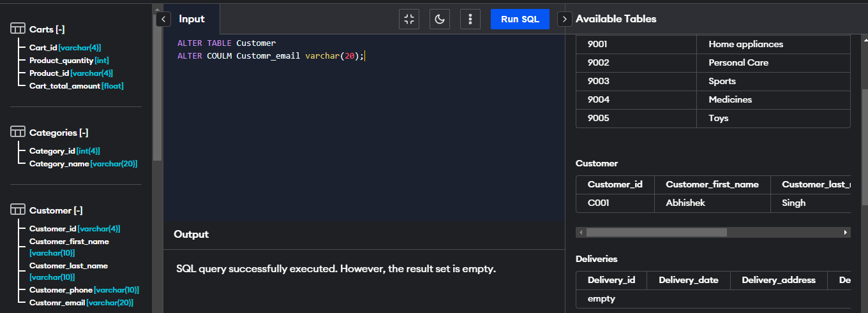Click the 9005 category cell
Screen dimensions: 868x313
point(636,118)
